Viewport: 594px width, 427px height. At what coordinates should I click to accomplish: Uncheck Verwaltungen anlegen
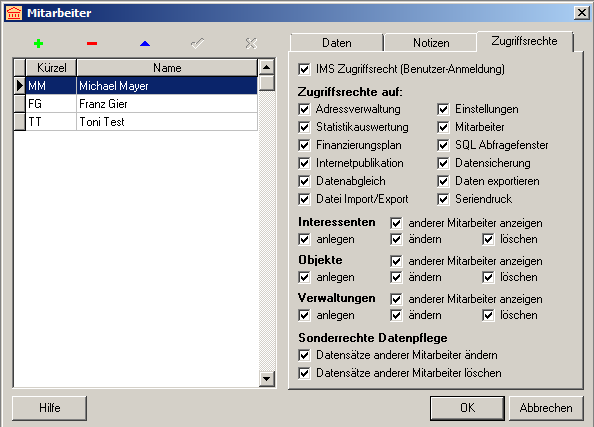point(304,315)
